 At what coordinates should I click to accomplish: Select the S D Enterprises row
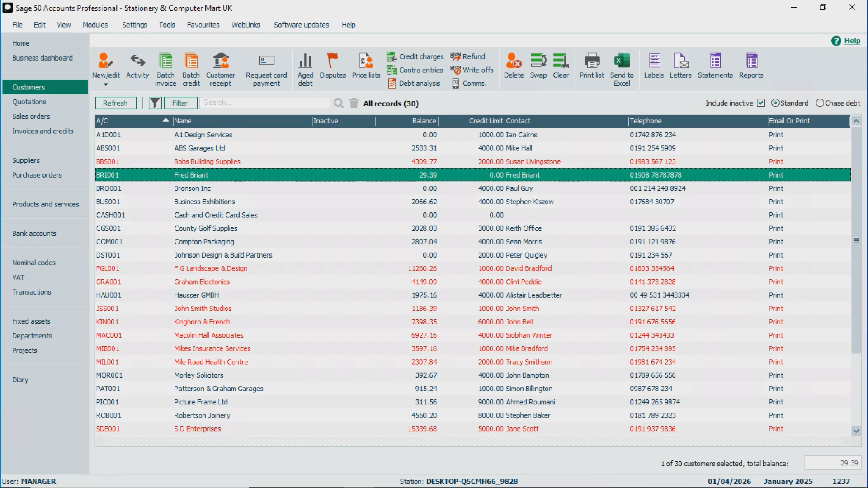pyautogui.click(x=472, y=429)
